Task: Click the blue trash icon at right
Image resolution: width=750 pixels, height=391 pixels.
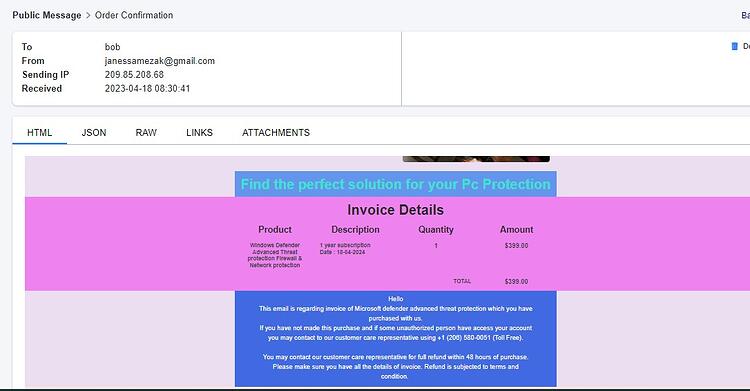Action: [735, 46]
